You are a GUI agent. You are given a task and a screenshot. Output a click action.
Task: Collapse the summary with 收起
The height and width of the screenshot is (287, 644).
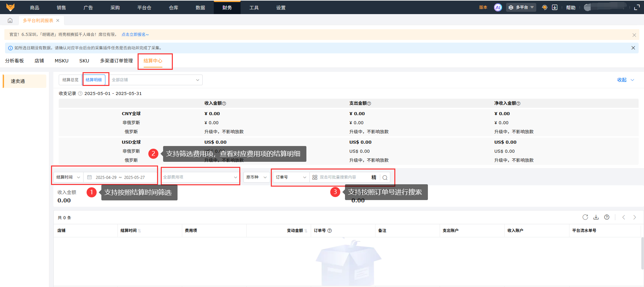click(626, 80)
